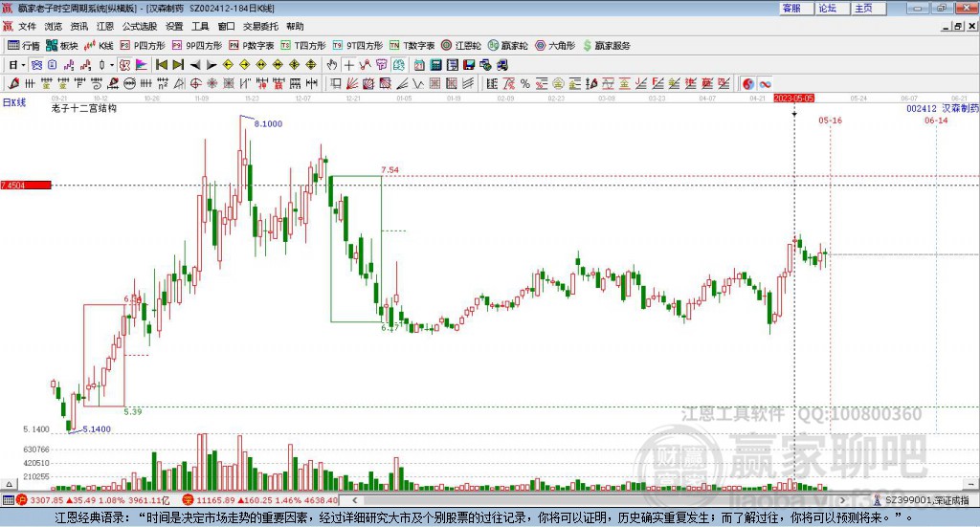Toggle the crosshair cursor button
This screenshot has height=527, width=980.
(x=348, y=65)
